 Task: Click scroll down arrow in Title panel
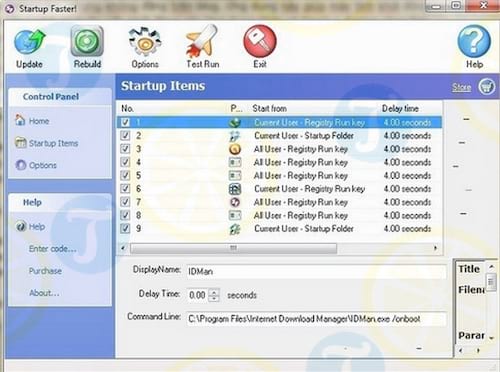(491, 338)
